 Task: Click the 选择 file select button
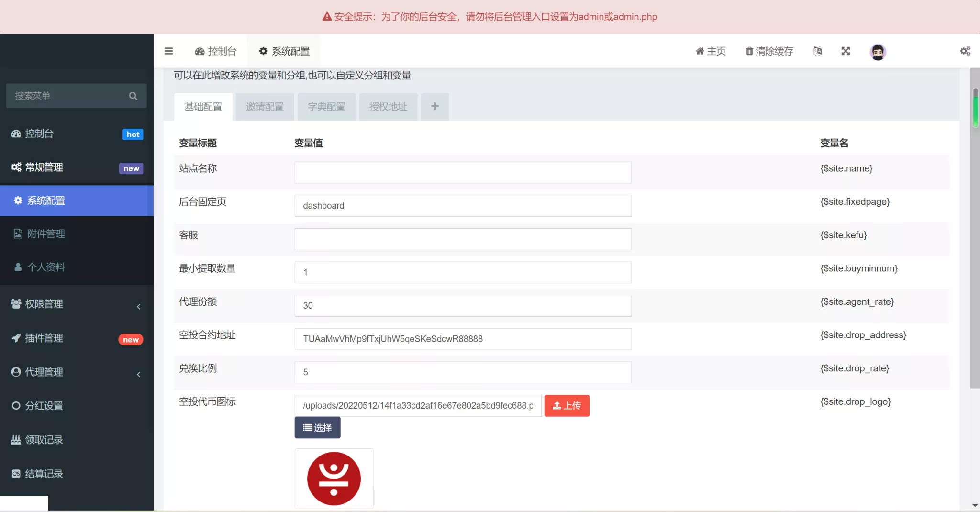point(317,427)
